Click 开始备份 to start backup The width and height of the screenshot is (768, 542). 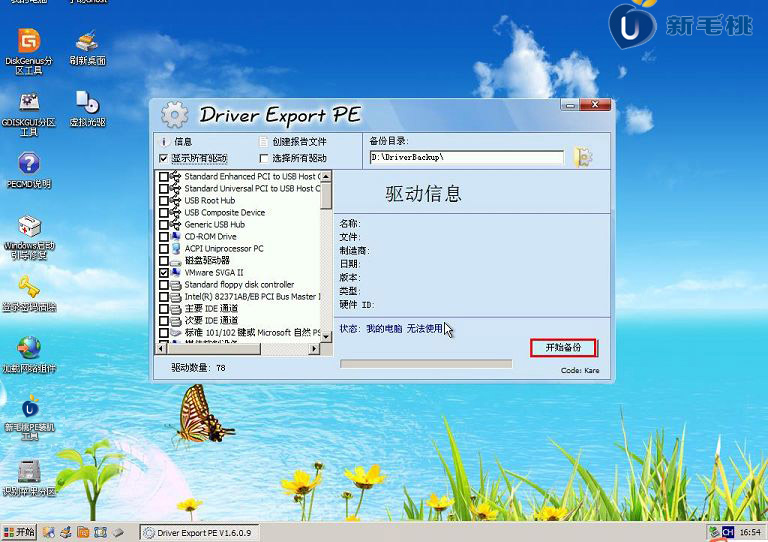click(x=563, y=348)
